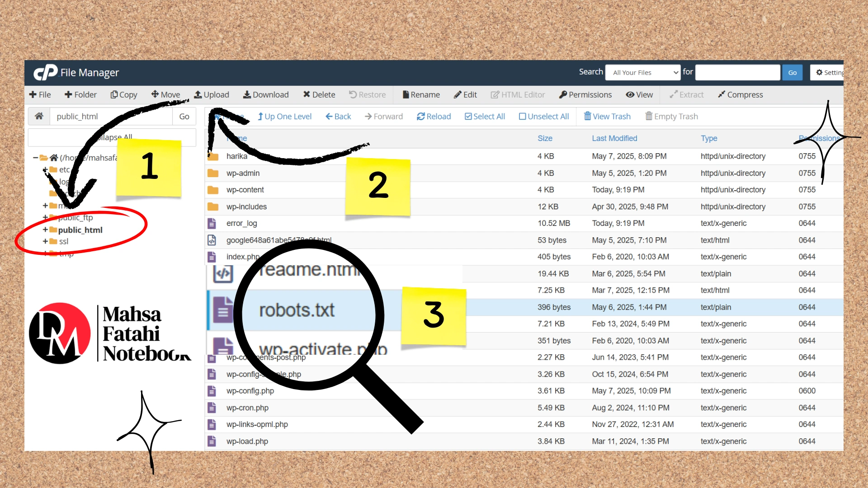Check Select All files
Image resolution: width=868 pixels, height=488 pixels.
tap(485, 116)
